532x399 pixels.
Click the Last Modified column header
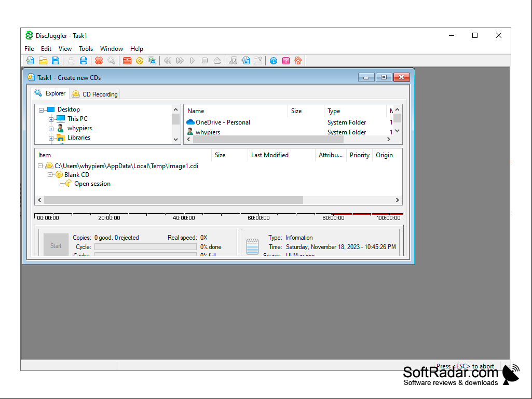click(281, 155)
